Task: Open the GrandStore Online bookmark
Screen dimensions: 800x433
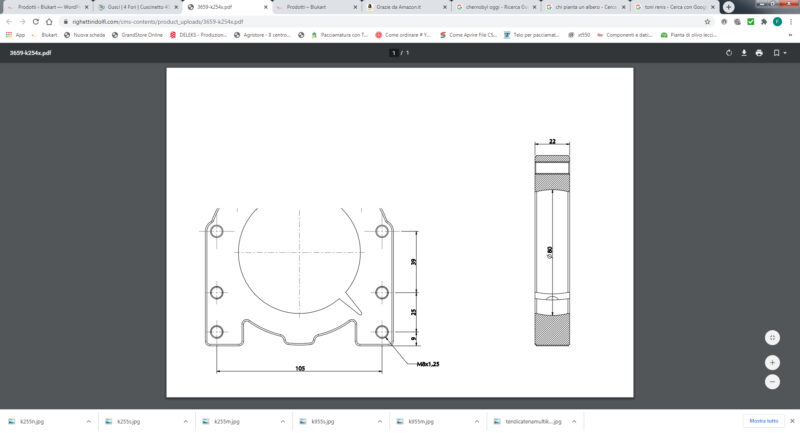Action: [x=141, y=35]
